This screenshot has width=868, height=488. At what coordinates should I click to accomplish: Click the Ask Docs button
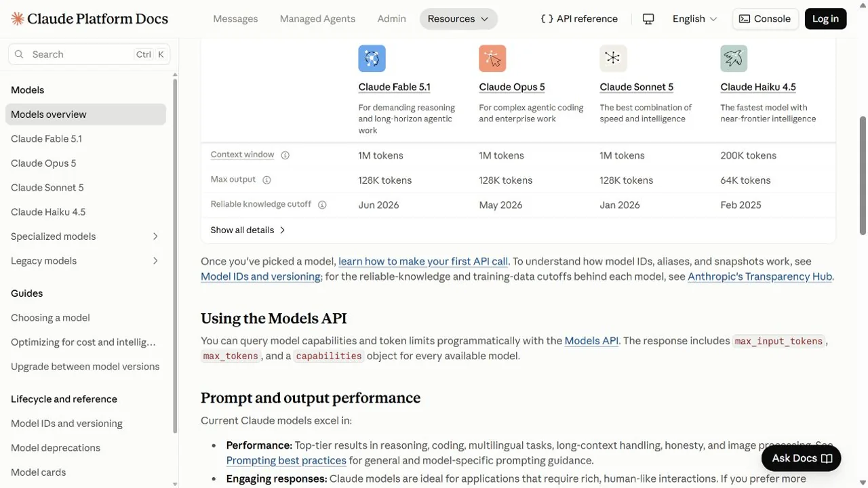click(802, 458)
